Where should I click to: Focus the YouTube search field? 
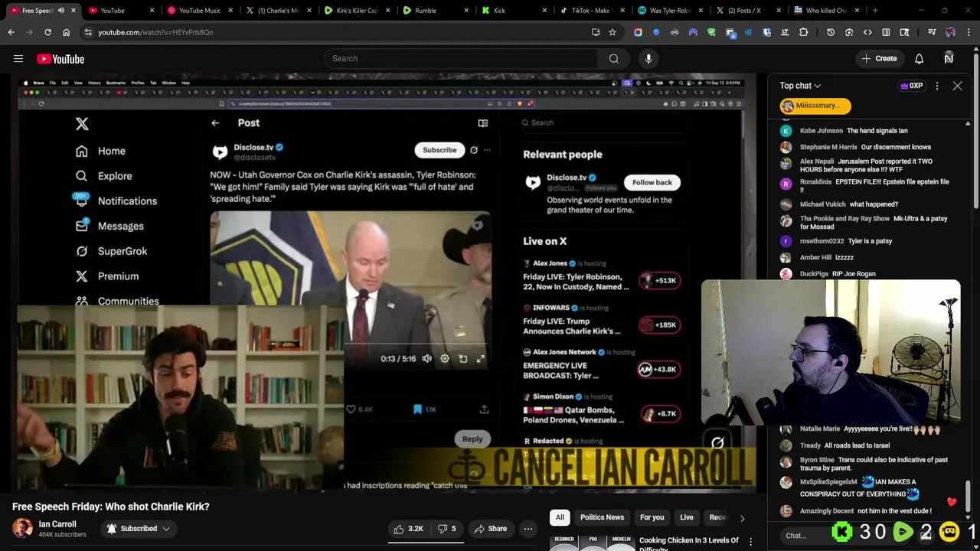(x=461, y=59)
